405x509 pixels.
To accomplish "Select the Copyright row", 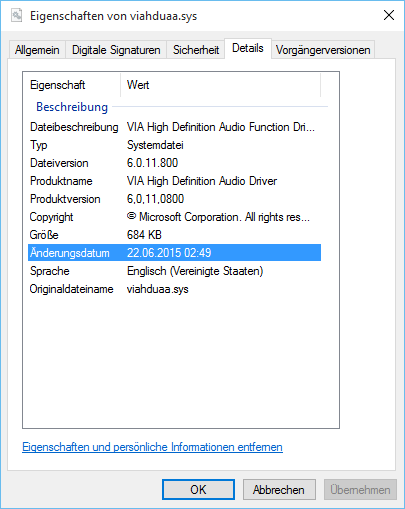I will click(174, 217).
